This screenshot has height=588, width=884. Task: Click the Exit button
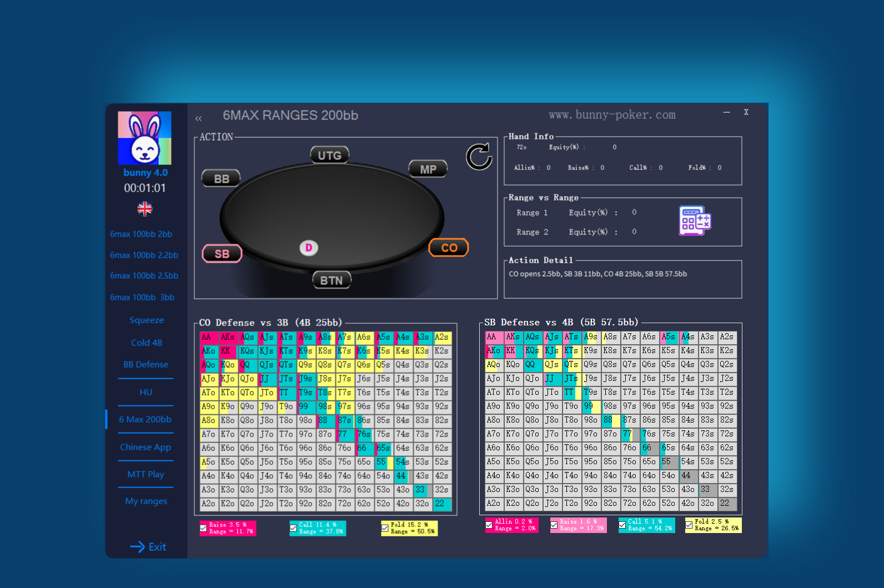[x=148, y=547]
